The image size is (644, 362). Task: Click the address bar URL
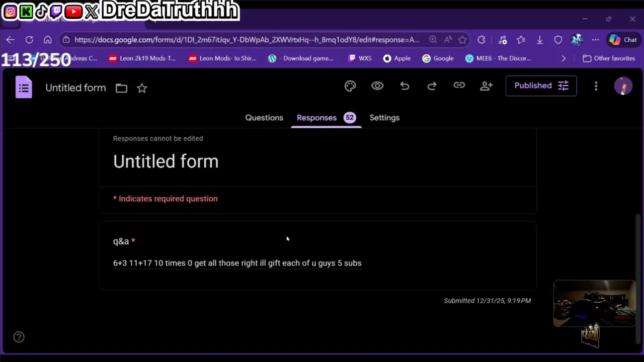[x=247, y=40]
